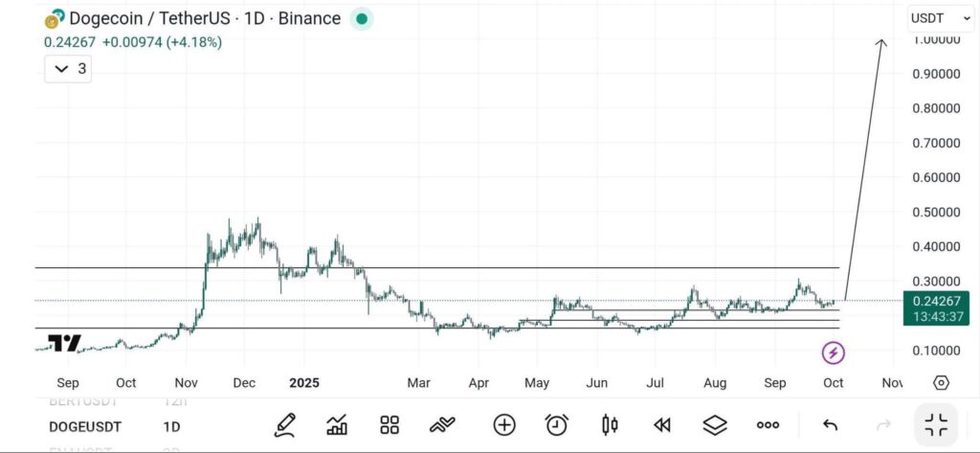Expand the collapsed indicators legend showing 3

(68, 69)
